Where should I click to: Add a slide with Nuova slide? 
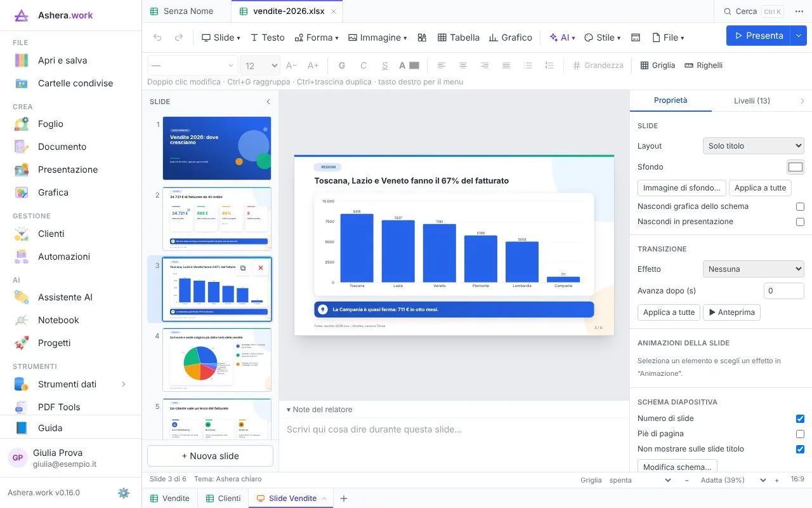pos(210,456)
